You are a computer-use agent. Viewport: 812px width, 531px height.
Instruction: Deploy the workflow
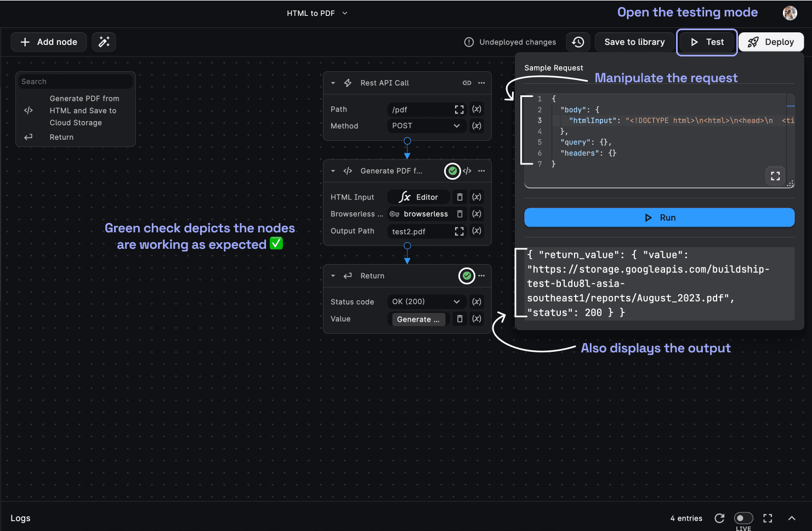tap(771, 42)
